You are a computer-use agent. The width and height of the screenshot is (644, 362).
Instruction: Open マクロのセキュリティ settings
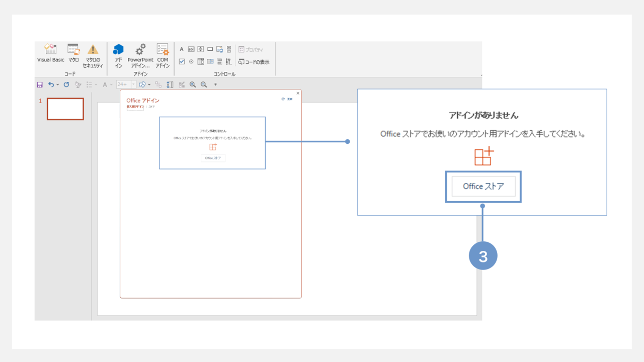click(x=93, y=56)
